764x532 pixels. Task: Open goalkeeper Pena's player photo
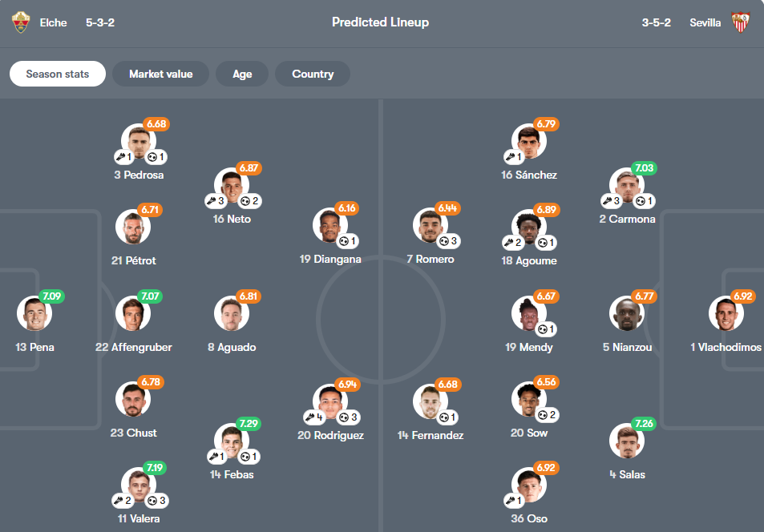[x=34, y=313]
